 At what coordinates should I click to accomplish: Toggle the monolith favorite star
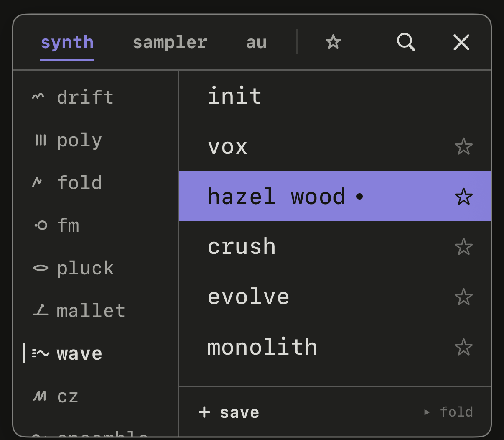pos(463,347)
